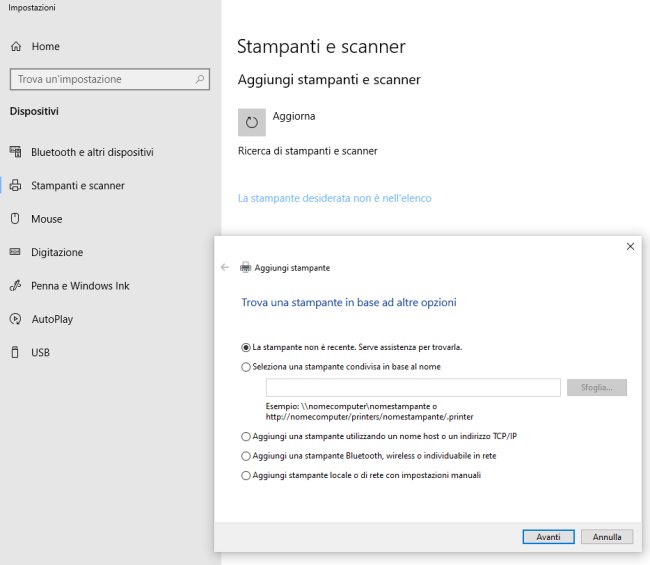Open the AutoPlay settings page
The height and width of the screenshot is (565, 650).
(x=52, y=319)
